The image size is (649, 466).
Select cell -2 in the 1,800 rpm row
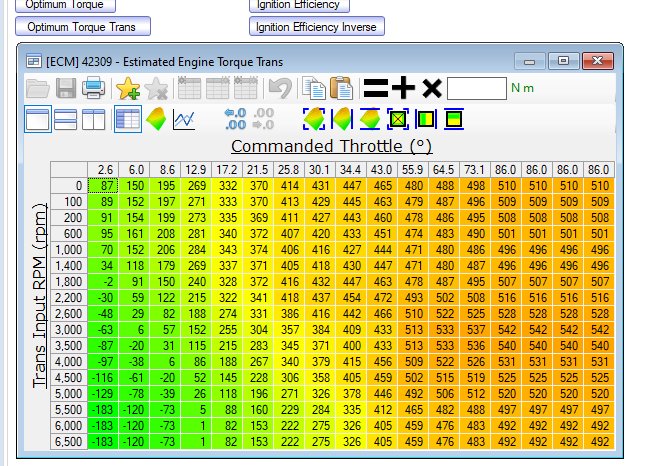click(103, 282)
